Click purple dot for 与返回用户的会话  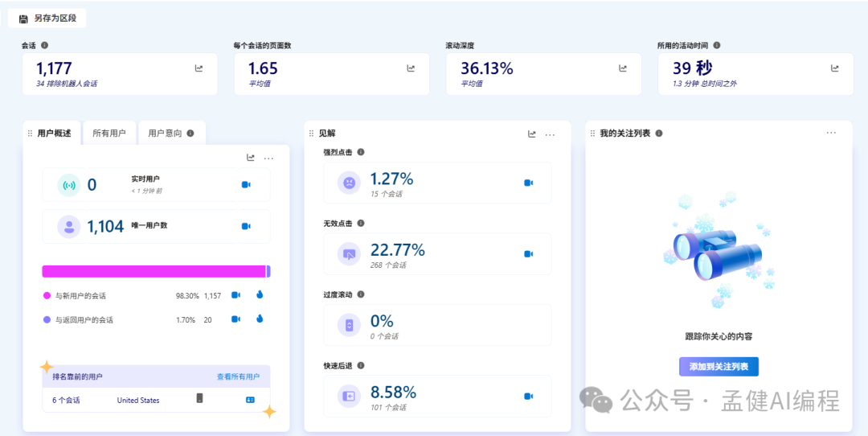(47, 319)
